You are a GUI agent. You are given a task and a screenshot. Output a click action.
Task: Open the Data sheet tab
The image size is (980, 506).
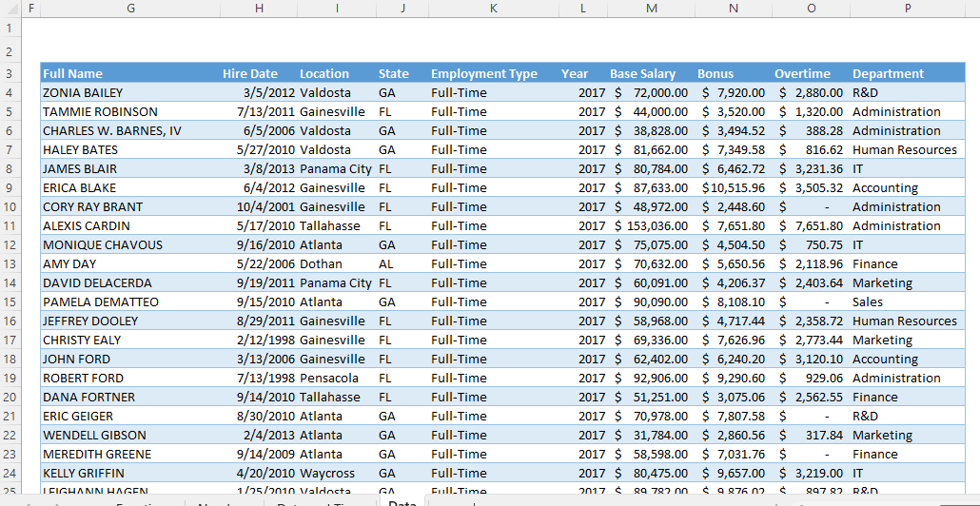402,501
